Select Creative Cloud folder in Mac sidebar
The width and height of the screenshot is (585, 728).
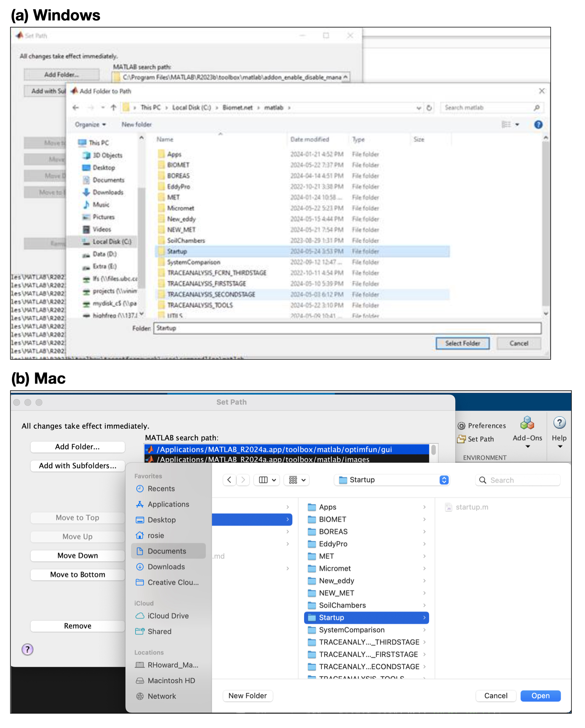168,582
